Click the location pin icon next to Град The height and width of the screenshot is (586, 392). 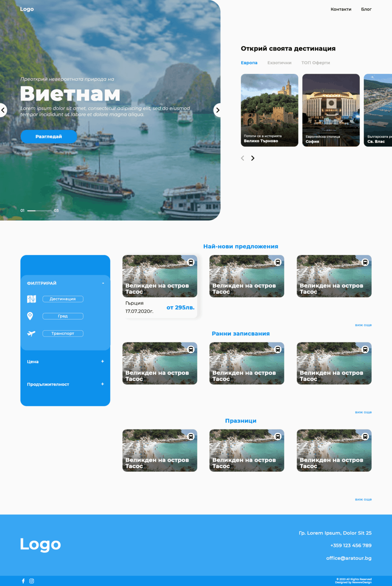[31, 316]
